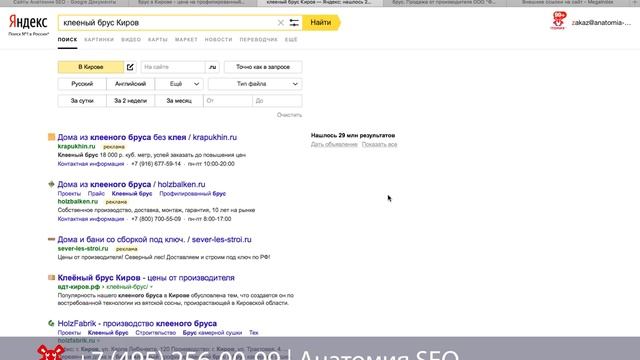
Task: Click green sever-les-stroi.ru domain link
Action: pos(83,248)
